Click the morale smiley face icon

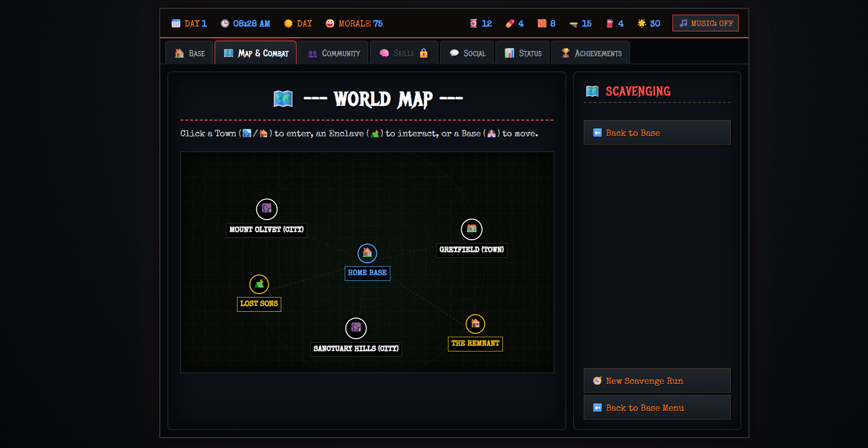[330, 24]
